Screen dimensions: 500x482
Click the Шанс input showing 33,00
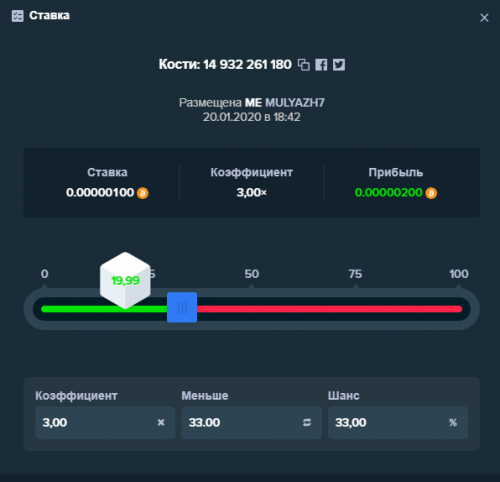398,423
